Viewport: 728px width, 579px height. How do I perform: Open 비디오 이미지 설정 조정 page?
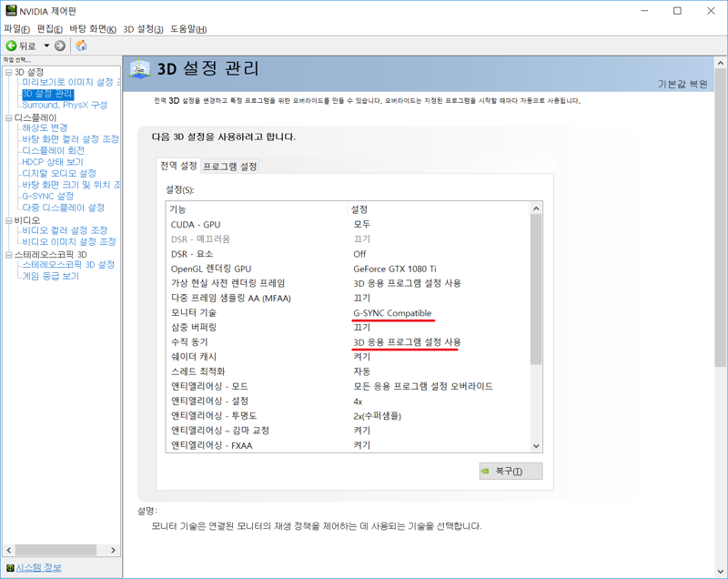coord(69,242)
